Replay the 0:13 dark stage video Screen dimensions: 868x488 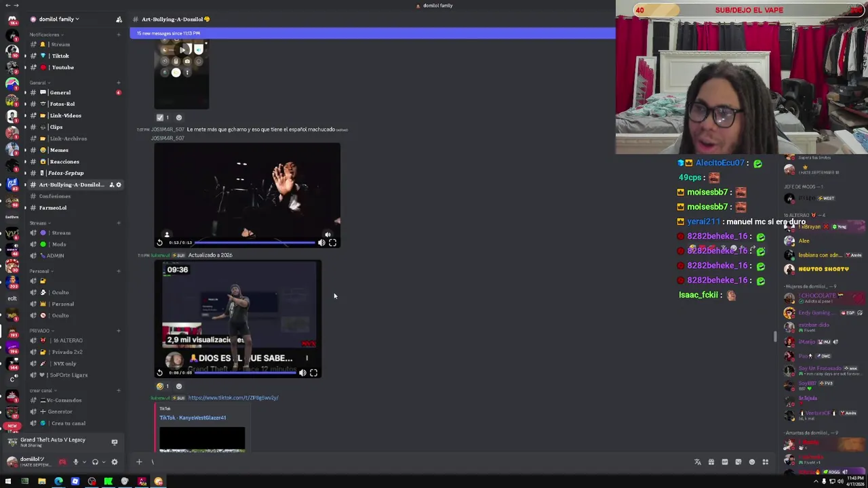(160, 242)
